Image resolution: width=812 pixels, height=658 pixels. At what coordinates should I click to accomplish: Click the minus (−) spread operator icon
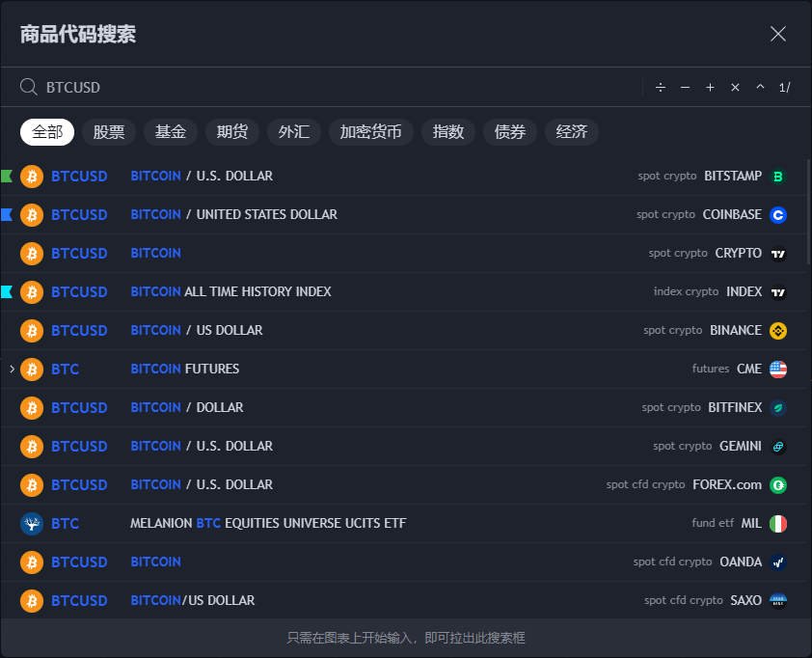tap(685, 87)
